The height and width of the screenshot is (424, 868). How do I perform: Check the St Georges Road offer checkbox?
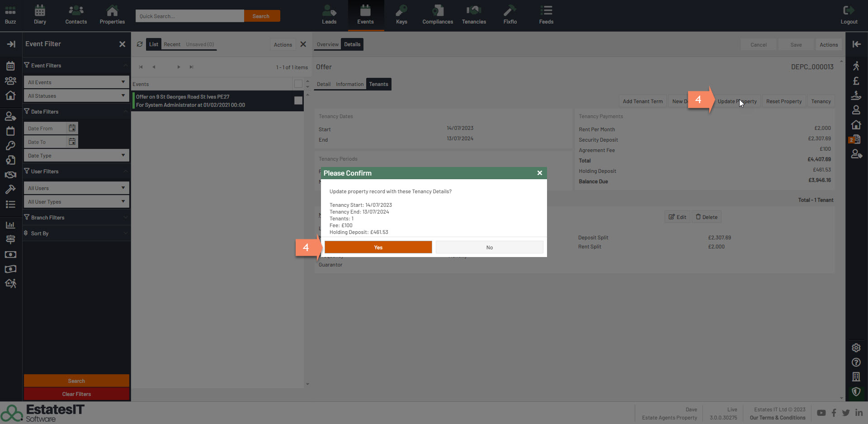point(298,100)
